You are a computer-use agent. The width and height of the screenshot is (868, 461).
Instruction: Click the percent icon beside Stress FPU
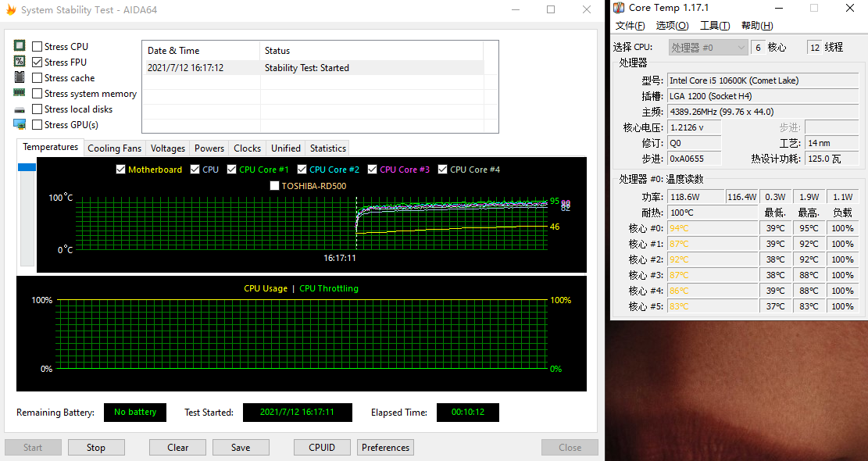20,61
